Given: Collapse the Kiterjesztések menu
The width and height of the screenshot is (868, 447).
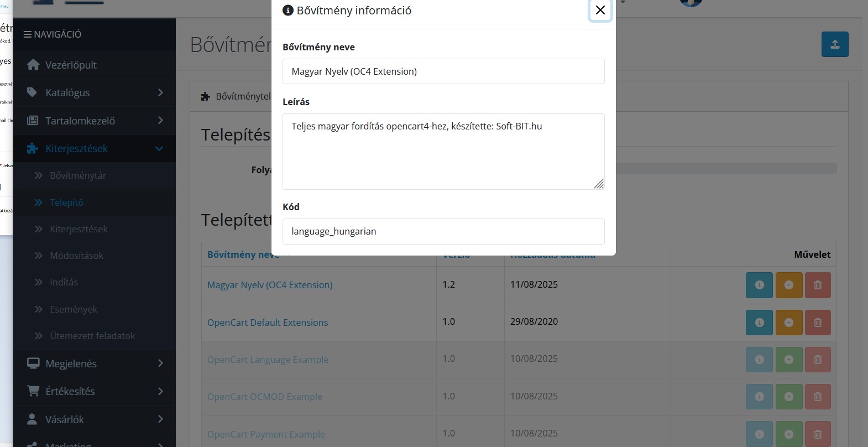Looking at the screenshot, I should click(95, 148).
